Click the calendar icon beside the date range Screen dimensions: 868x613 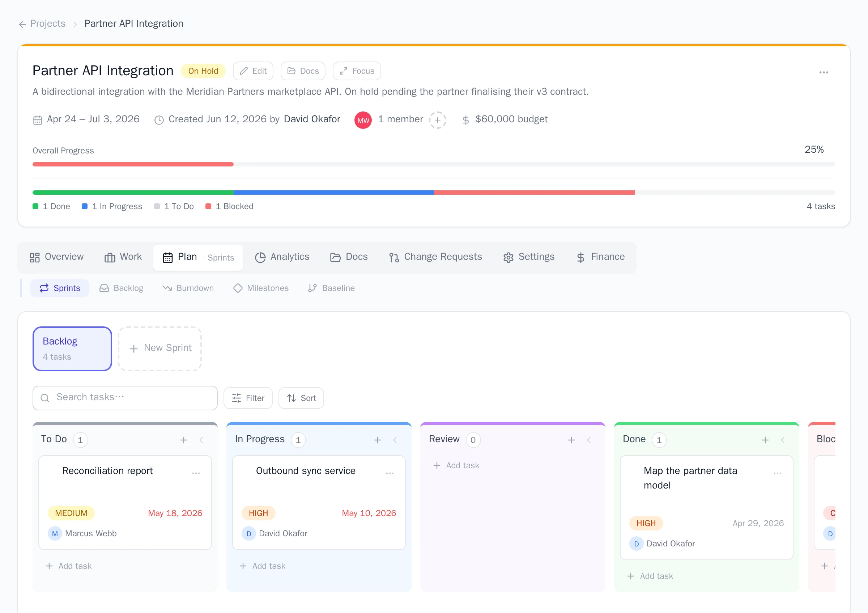tap(37, 120)
